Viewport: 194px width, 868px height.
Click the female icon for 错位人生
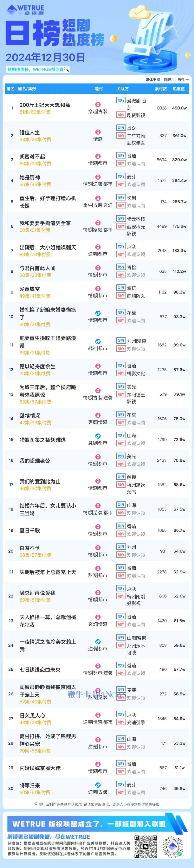tap(98, 132)
